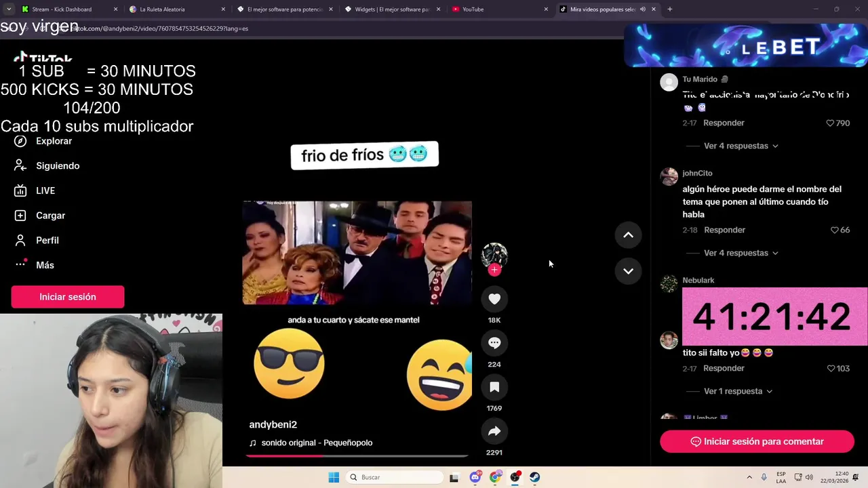Viewport: 868px width, 488px height.
Task: Like the johnCito comment with 66 likes
Action: click(x=835, y=230)
